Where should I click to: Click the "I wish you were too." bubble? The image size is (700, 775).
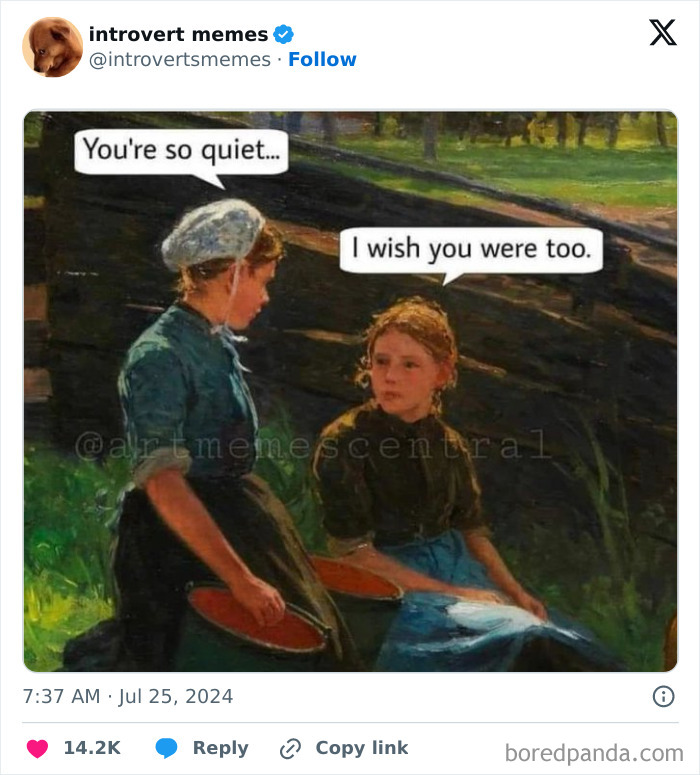pyautogui.click(x=472, y=251)
